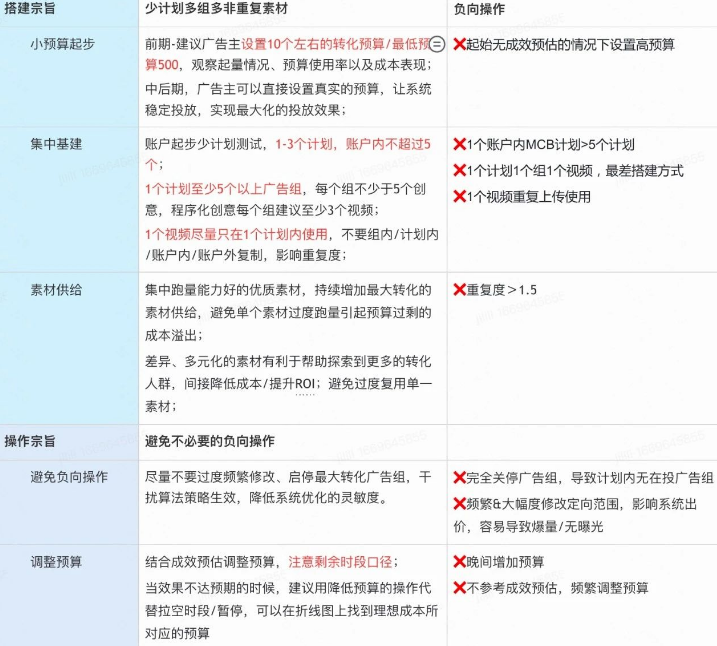
Task: Click the red X before 1个账户内MCB计划
Action: click(459, 145)
